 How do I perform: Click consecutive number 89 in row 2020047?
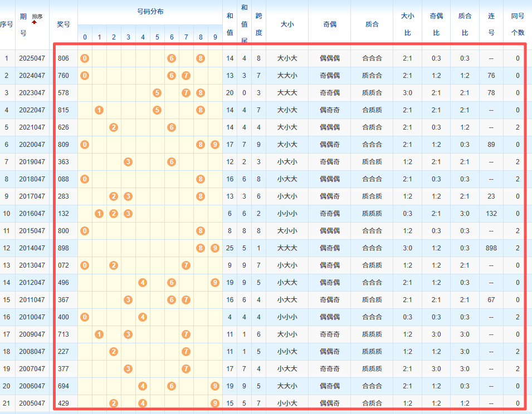(x=491, y=145)
